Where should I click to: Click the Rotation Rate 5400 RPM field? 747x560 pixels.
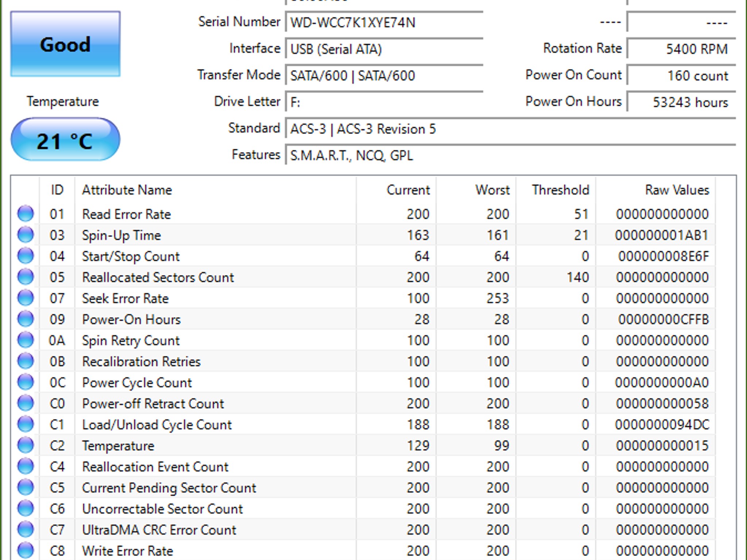(x=681, y=49)
